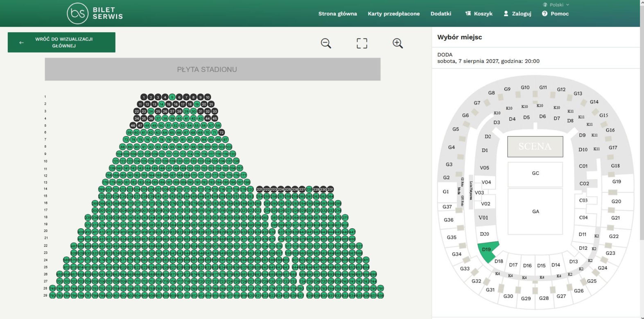The height and width of the screenshot is (319, 644).
Task: Toggle fullscreen seat map view
Action: [362, 43]
